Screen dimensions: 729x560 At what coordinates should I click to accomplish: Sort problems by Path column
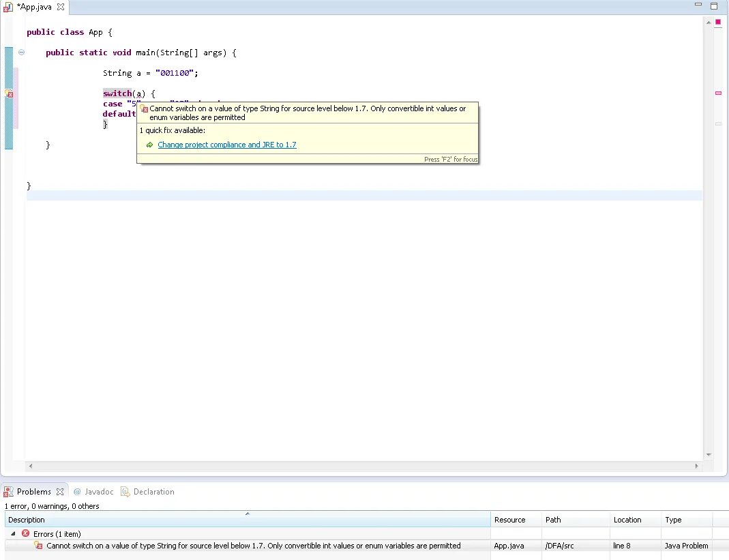[x=576, y=520]
